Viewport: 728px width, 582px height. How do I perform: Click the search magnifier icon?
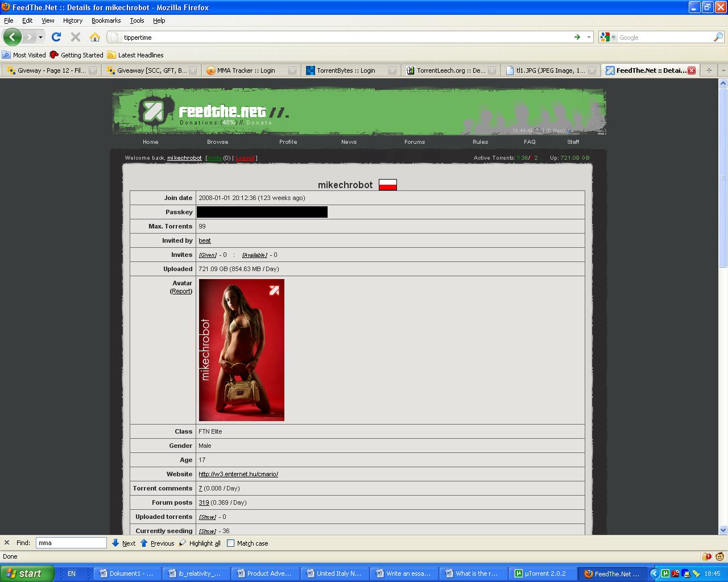point(718,37)
